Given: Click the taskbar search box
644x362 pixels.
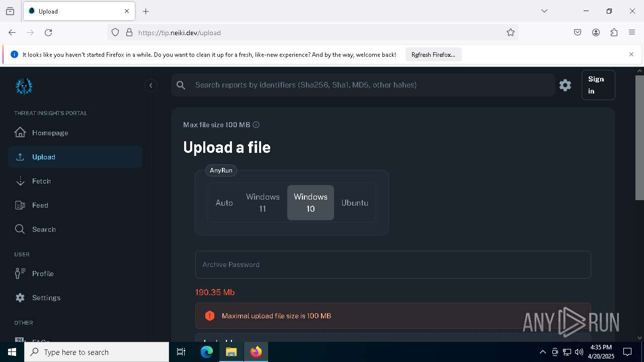Looking at the screenshot, I should coord(97,352).
